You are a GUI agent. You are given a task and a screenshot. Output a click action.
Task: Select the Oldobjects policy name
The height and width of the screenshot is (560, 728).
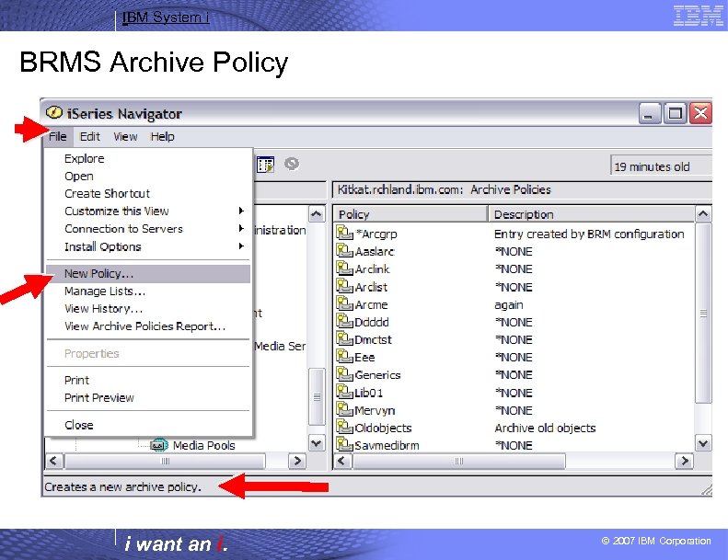click(383, 428)
